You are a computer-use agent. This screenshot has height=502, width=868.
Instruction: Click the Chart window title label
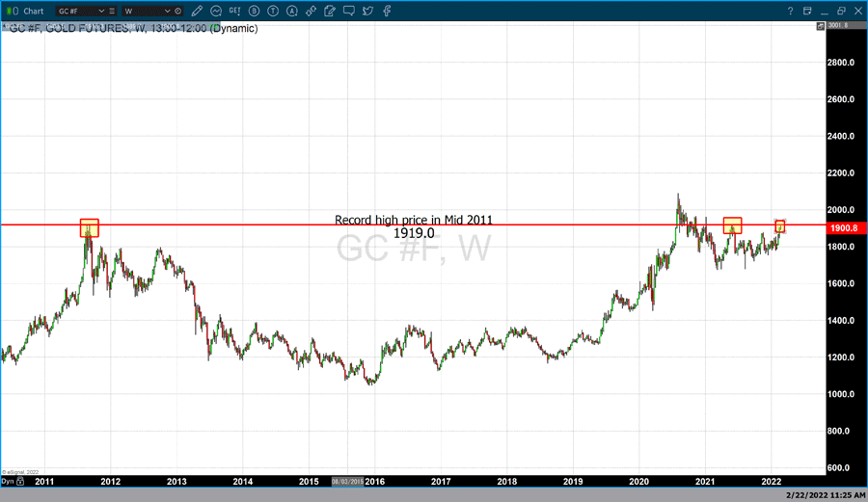point(31,11)
